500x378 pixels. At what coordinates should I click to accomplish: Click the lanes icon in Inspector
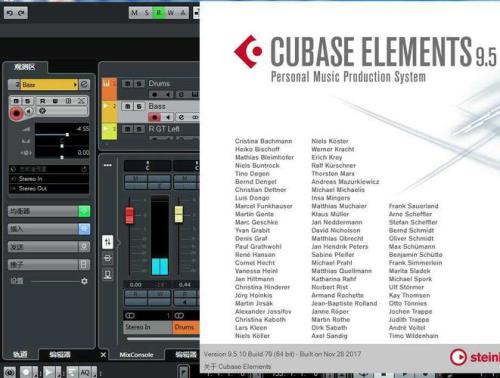pyautogui.click(x=68, y=101)
